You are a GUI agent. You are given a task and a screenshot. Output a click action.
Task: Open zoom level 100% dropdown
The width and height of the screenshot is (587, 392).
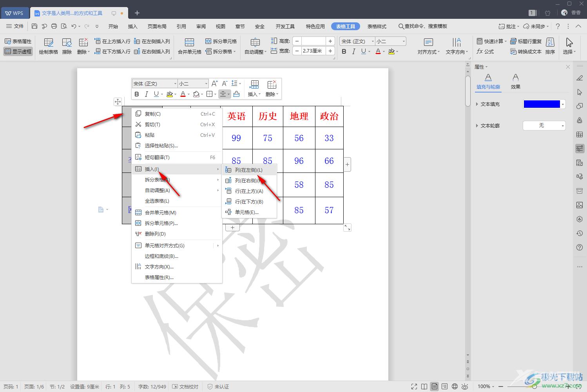486,387
